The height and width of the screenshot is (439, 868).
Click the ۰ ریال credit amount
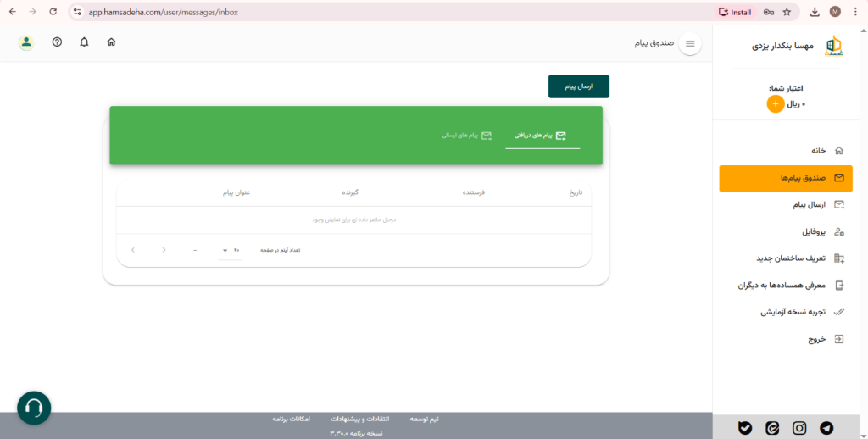pyautogui.click(x=796, y=104)
